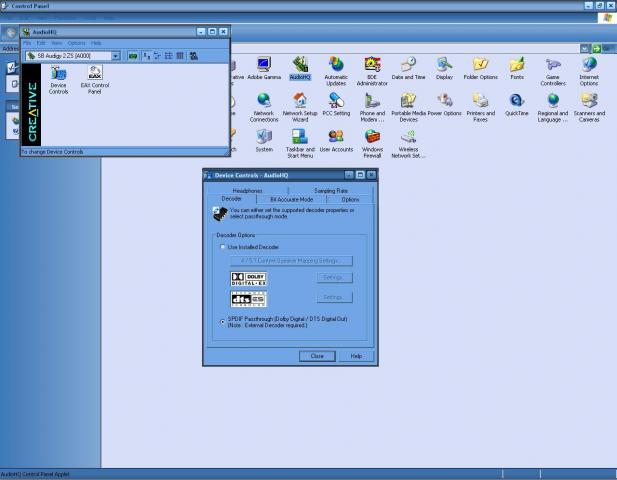Viewport: 617px width, 480px height.
Task: Click the Decoder Options group label
Action: [x=236, y=235]
